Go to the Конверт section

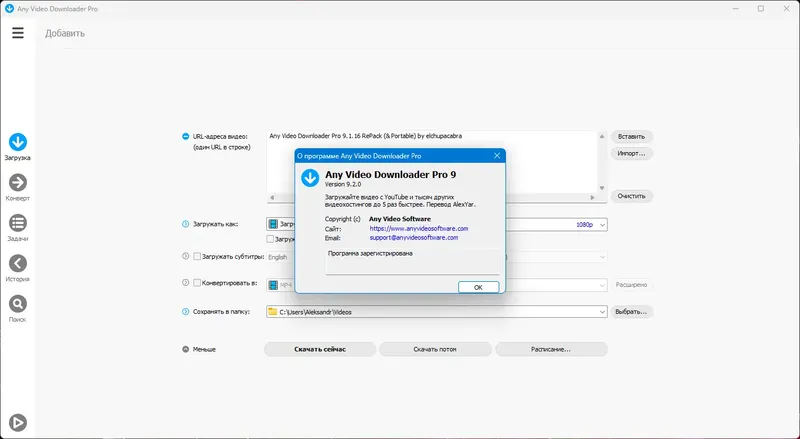(18, 187)
